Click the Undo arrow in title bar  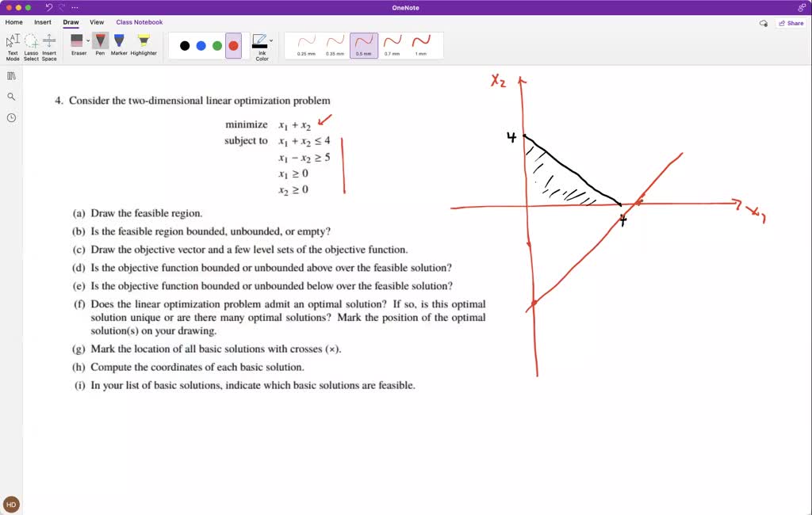(49, 7)
